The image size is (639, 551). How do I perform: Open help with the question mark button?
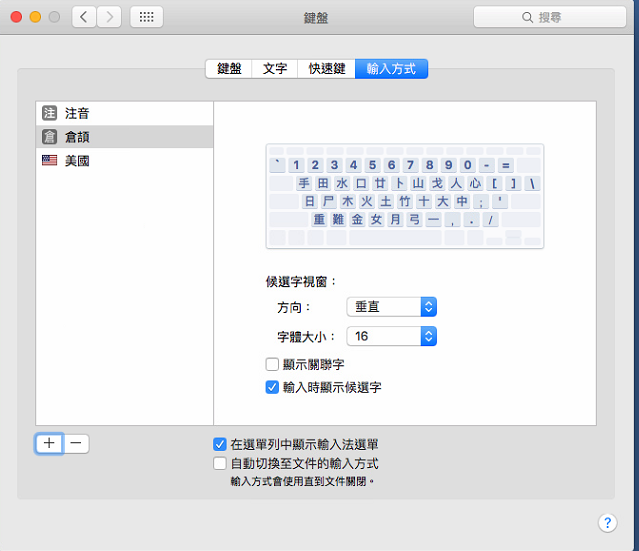click(x=607, y=522)
